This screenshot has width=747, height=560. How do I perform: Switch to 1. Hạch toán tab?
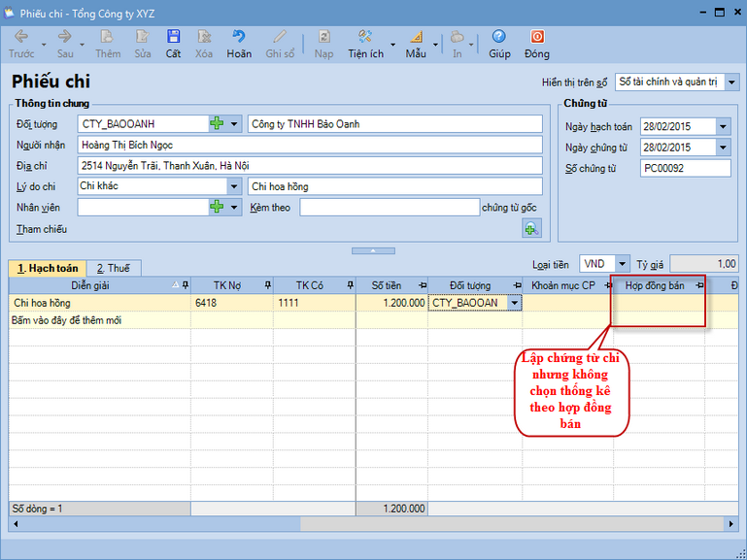point(48,268)
